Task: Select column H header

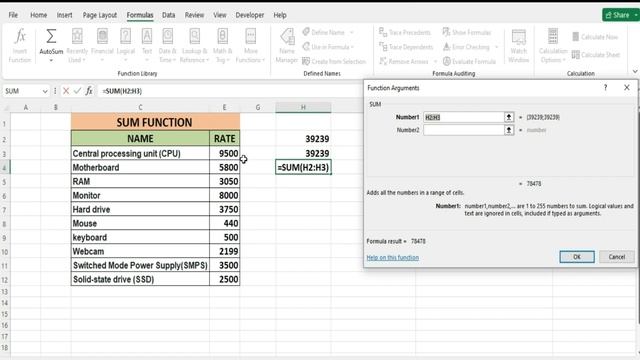Action: (303, 107)
